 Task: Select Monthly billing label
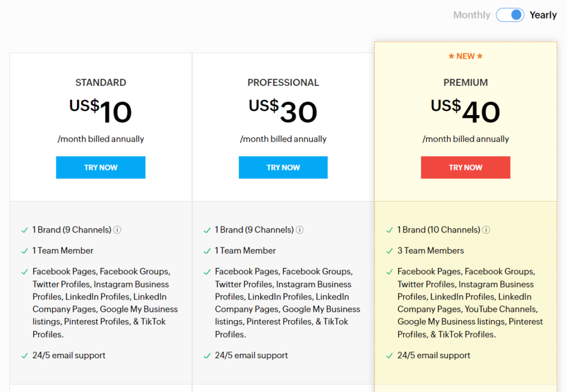click(472, 15)
